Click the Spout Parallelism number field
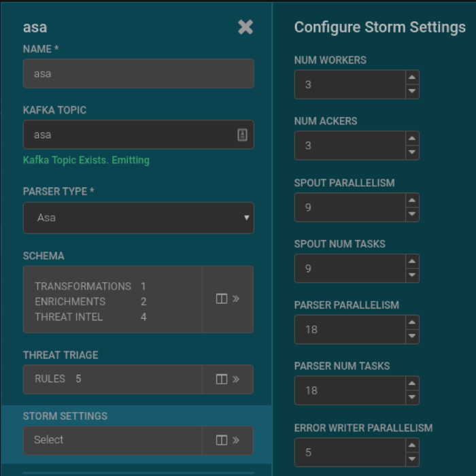This screenshot has width=476, height=476. click(350, 207)
